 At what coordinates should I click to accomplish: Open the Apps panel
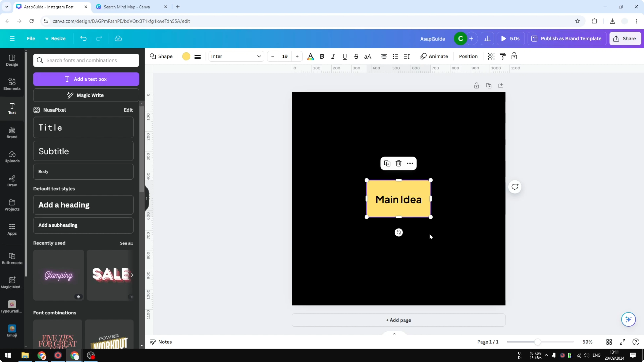[x=12, y=229]
